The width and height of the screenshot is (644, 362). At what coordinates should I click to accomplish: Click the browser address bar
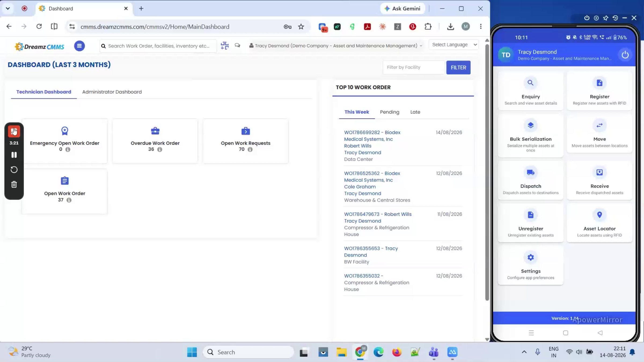coord(177,27)
